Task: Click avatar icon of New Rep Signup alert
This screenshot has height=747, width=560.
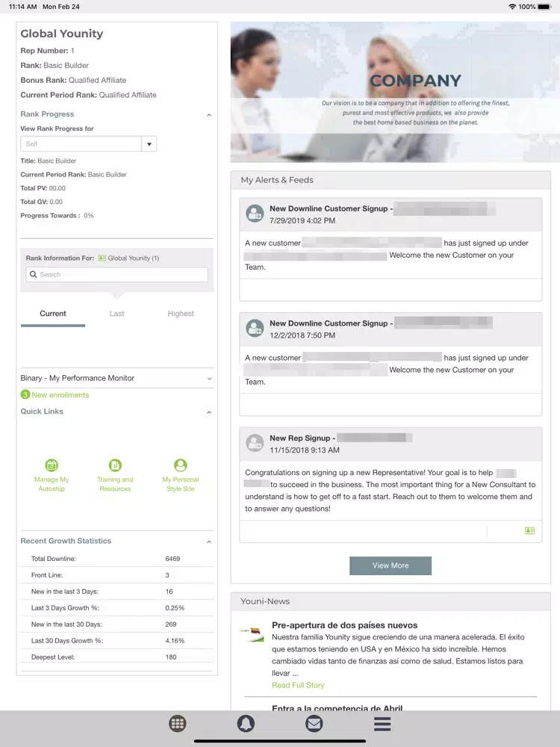Action: 255,443
